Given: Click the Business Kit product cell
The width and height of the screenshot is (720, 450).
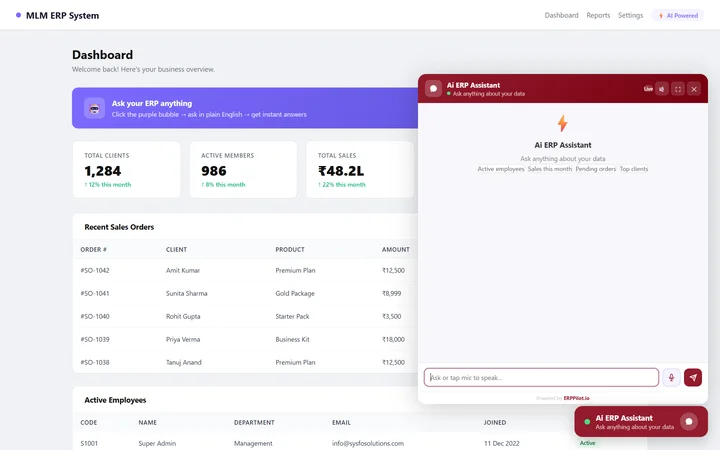Looking at the screenshot, I should click(x=292, y=339).
